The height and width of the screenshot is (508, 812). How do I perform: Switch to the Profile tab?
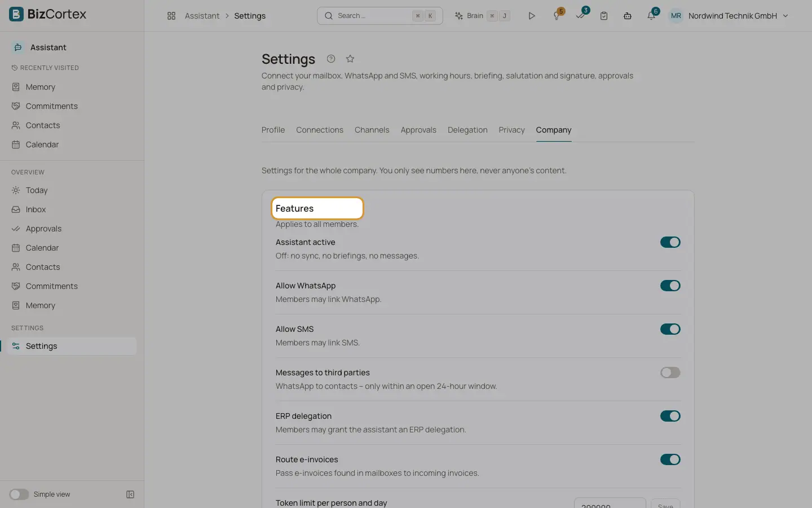tap(273, 130)
